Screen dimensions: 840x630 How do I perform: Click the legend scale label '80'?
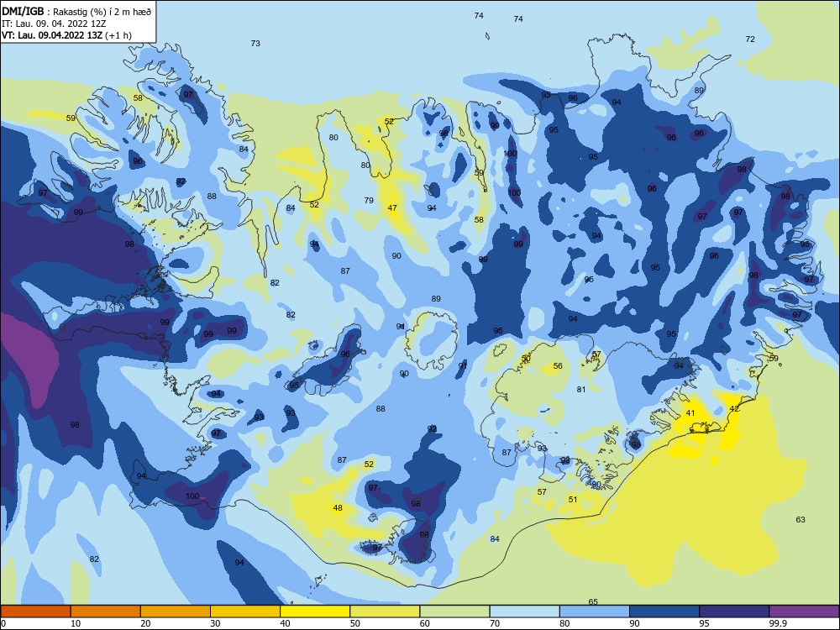click(x=564, y=623)
